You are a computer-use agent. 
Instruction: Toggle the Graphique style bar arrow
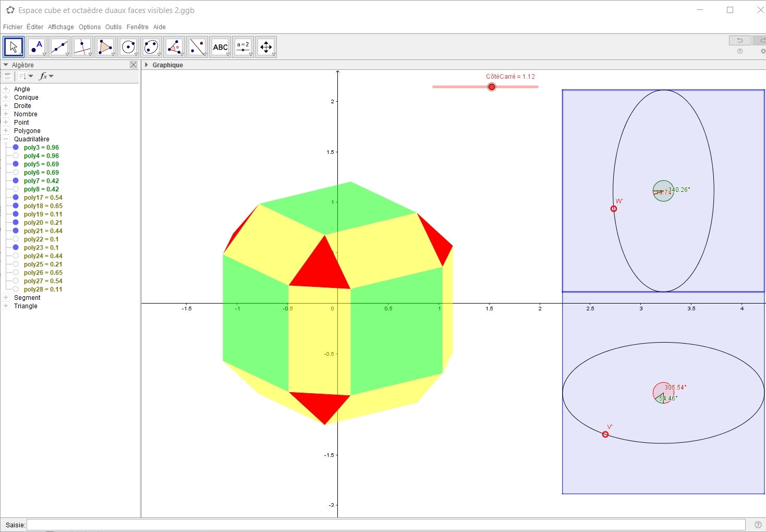[x=147, y=65]
